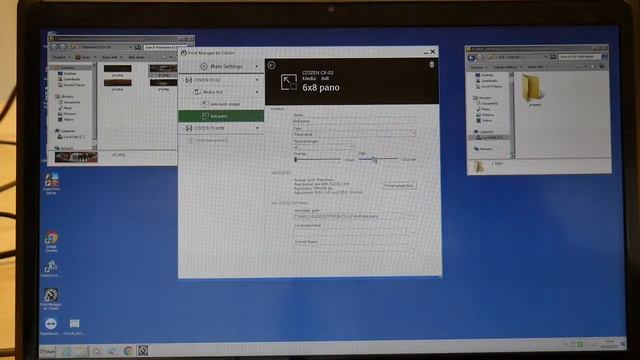This screenshot has height=360, width=640.
Task: Expand the second CITIZEN printer arrow
Action: pyautogui.click(x=257, y=128)
